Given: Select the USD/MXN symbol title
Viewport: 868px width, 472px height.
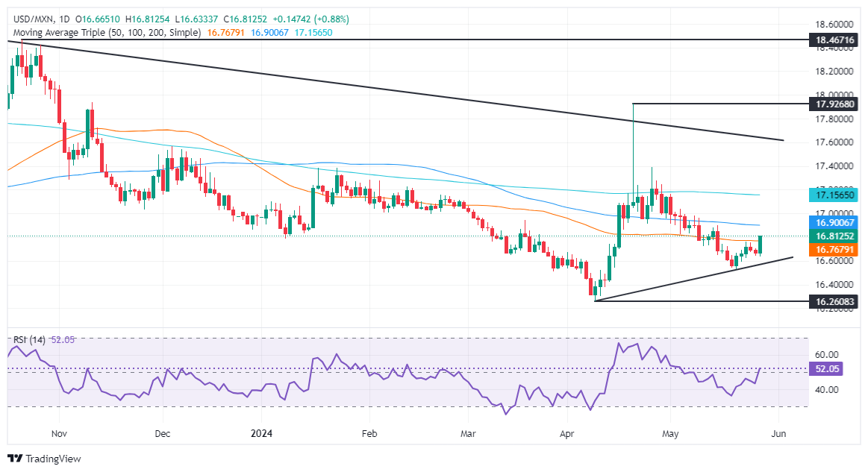Looking at the screenshot, I should click(33, 19).
